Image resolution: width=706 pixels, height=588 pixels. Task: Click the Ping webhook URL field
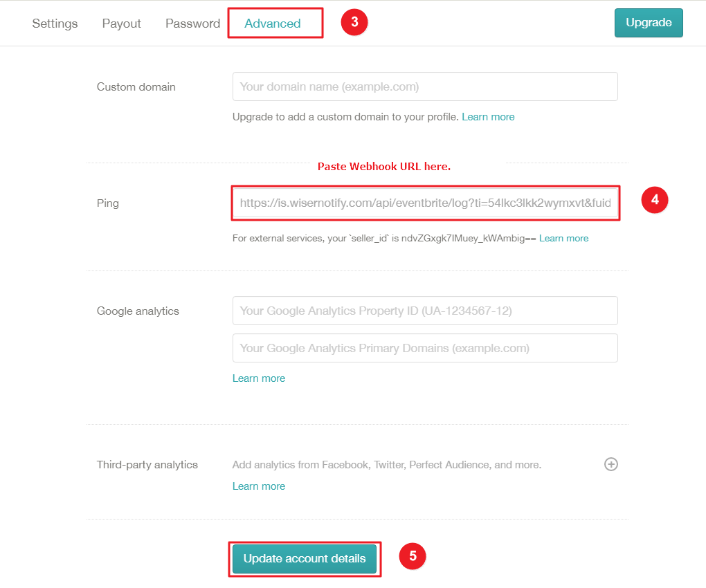click(x=425, y=203)
